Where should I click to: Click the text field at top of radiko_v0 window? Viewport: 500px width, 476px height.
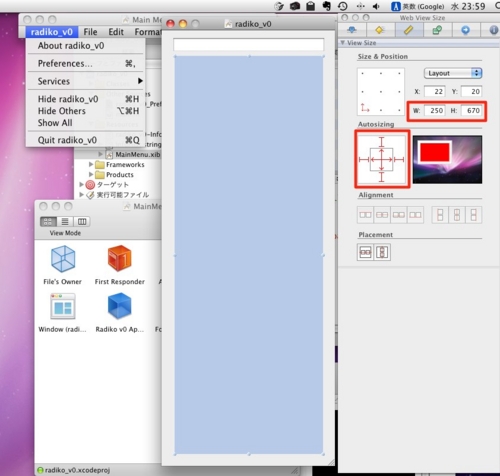coord(248,44)
